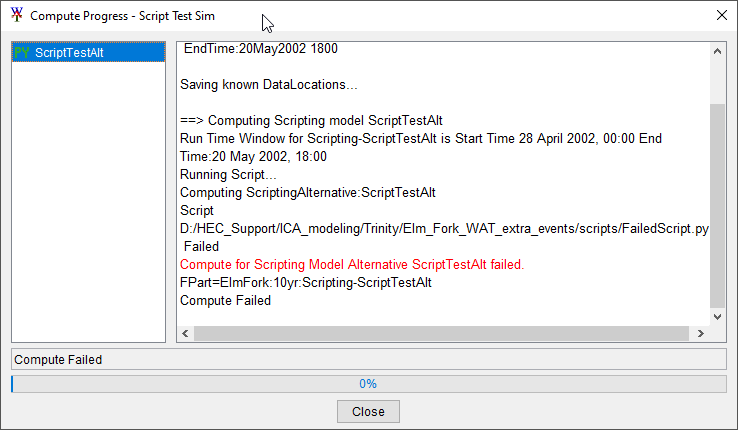Click the red ScriptTestAlt failed message line
The height and width of the screenshot is (430, 738).
tap(352, 264)
